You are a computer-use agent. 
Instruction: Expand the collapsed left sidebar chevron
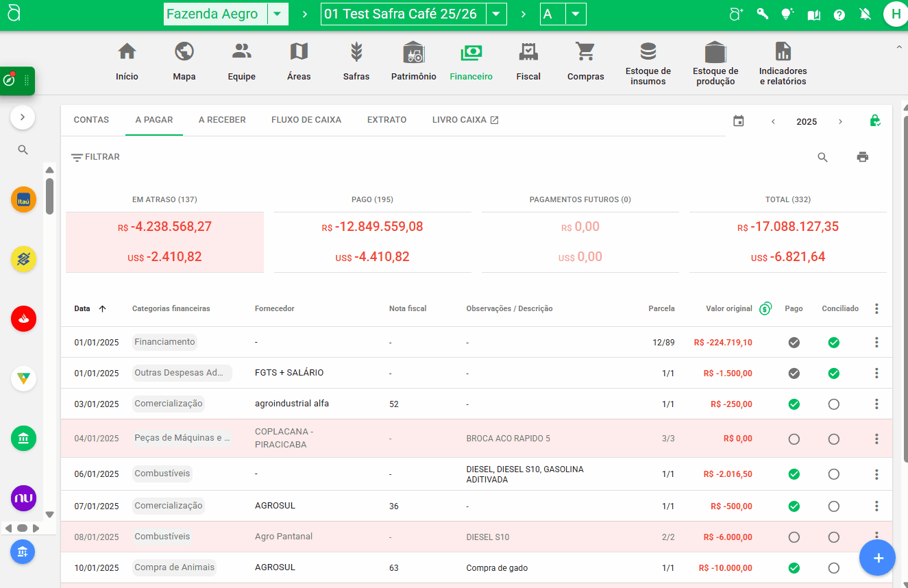(x=23, y=117)
